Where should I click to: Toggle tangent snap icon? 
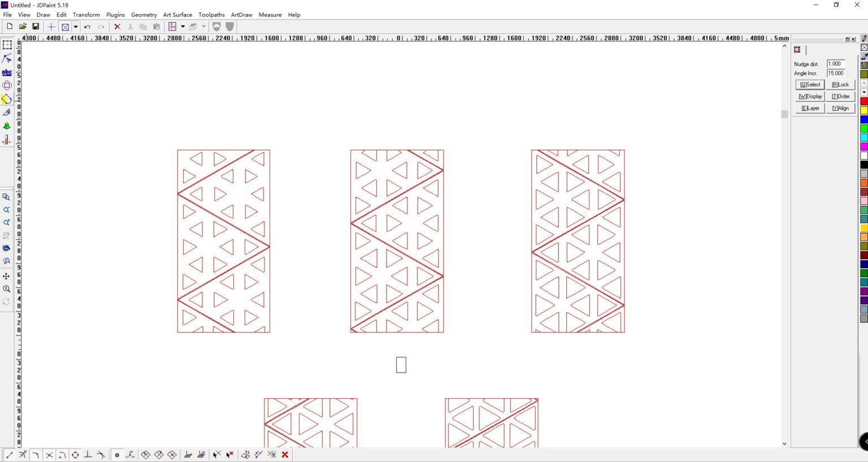[101, 455]
